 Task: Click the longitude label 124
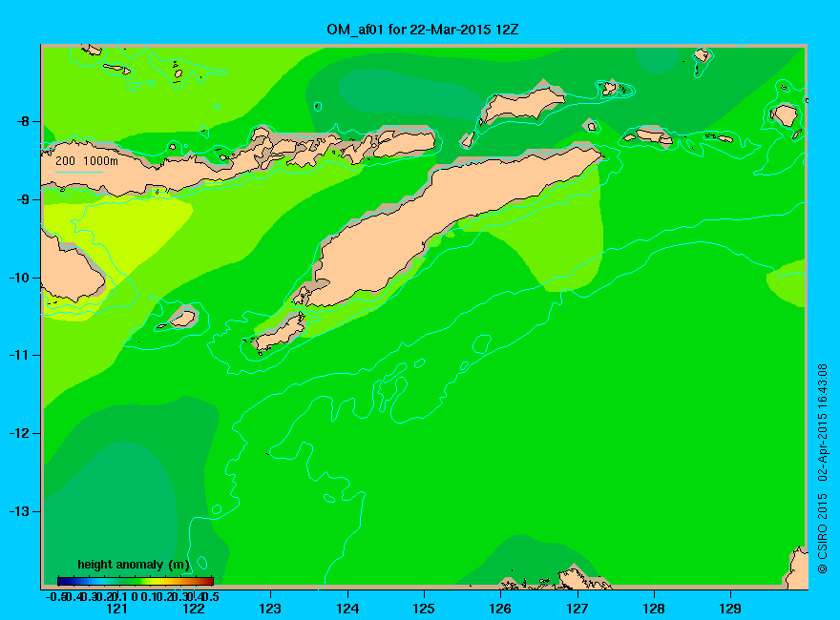tap(347, 609)
